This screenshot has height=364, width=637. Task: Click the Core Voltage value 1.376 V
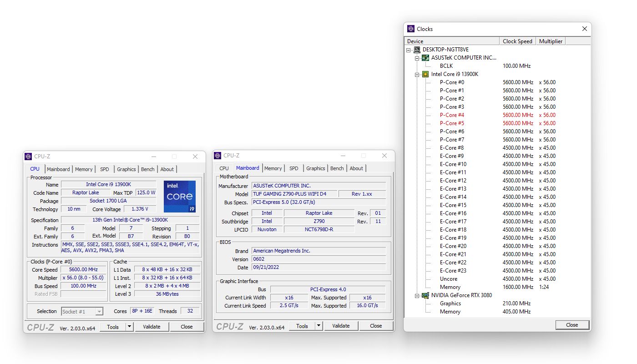(x=140, y=209)
